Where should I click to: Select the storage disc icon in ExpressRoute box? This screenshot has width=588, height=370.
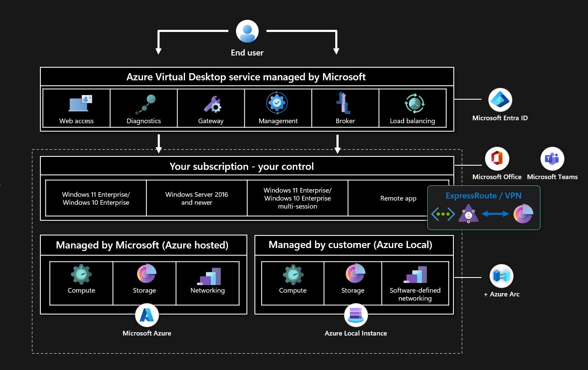523,213
